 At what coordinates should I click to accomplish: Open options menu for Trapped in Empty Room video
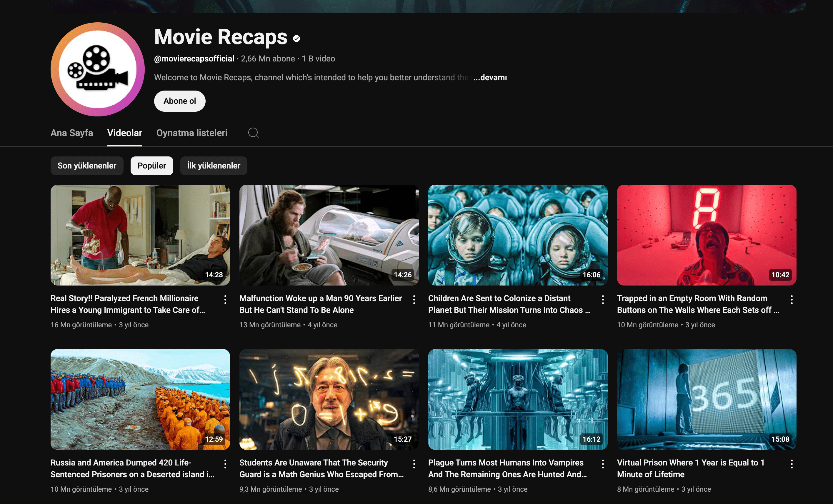click(792, 300)
